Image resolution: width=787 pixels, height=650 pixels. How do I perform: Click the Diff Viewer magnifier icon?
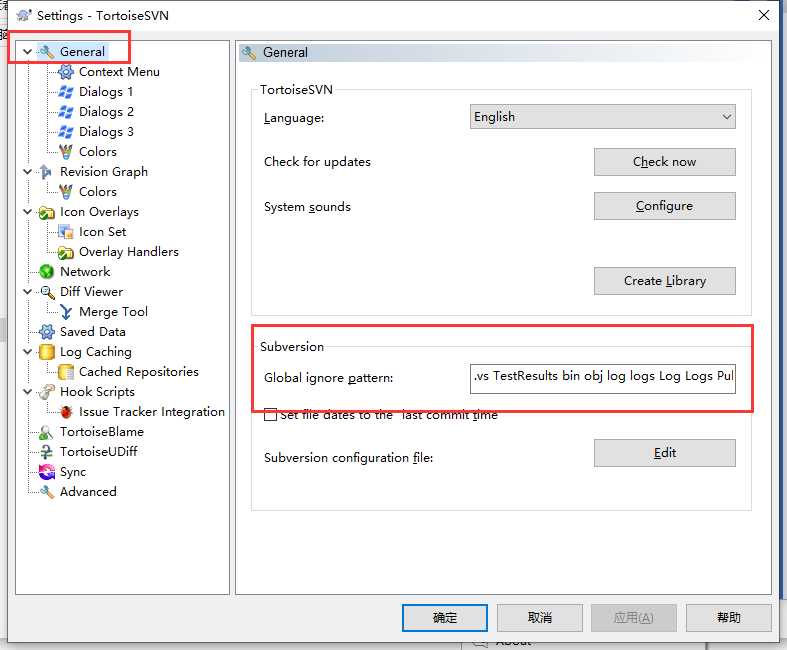[47, 292]
